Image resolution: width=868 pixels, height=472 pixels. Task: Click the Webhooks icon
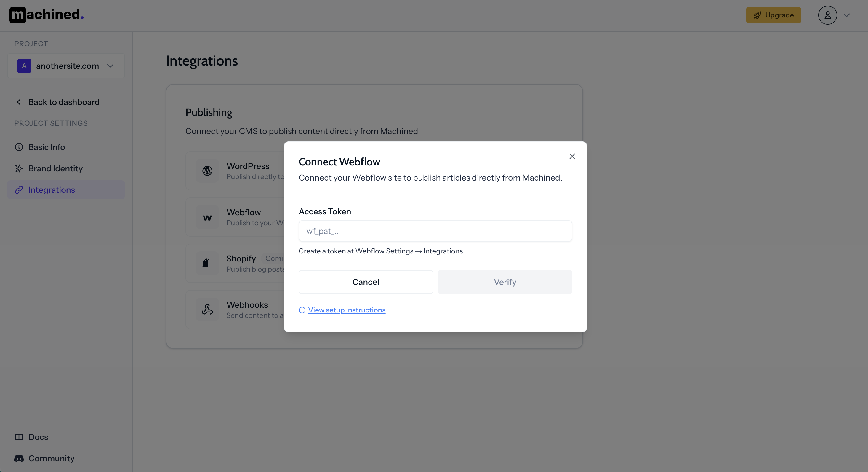click(x=207, y=310)
